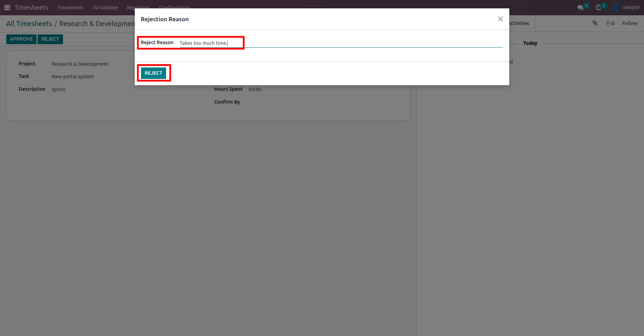This screenshot has height=336, width=644.
Task: Open the Configuration menu
Action: [x=174, y=7]
